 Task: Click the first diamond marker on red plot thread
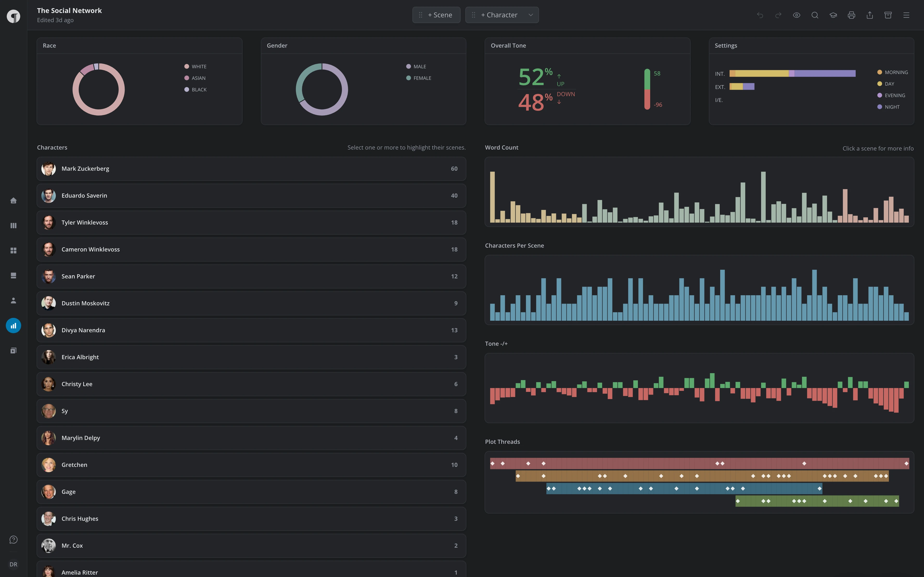(493, 463)
